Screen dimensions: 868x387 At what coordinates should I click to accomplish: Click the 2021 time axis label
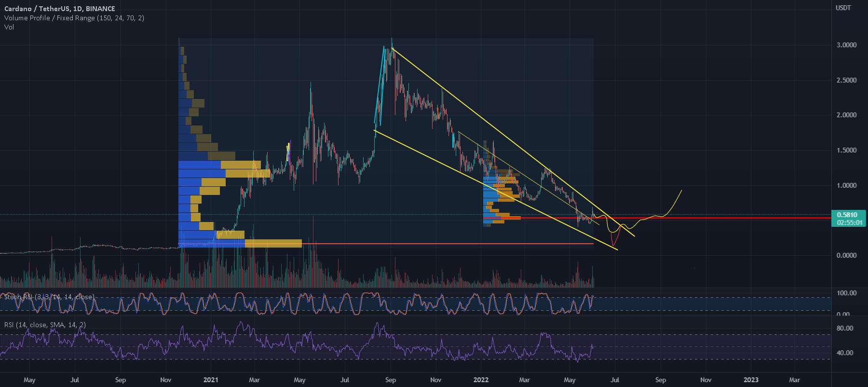pos(211,380)
